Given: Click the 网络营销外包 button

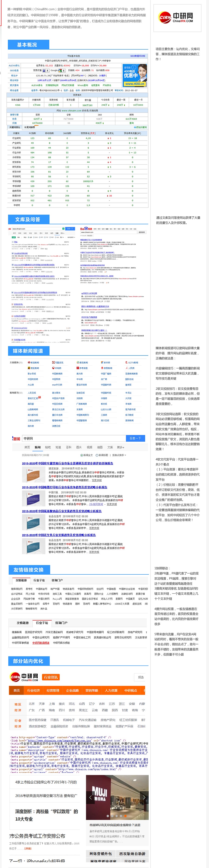Looking at the screenshot, I should coord(101,854).
